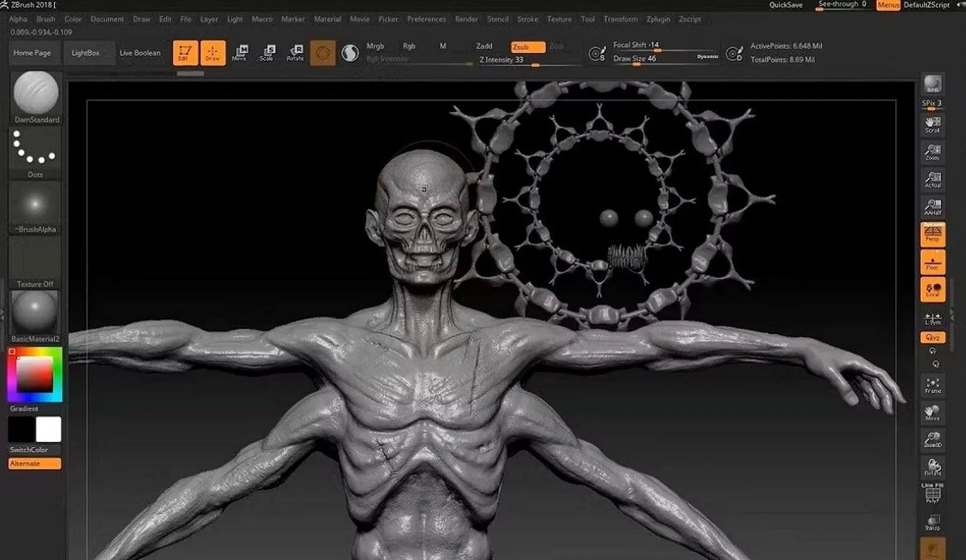Click the Frame icon in right shelf
This screenshot has height=560, width=966.
pyautogui.click(x=932, y=384)
